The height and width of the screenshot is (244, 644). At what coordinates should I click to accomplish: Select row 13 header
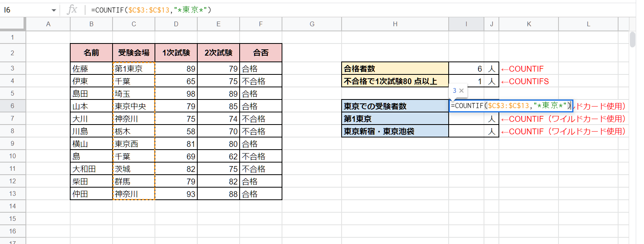tap(13, 194)
